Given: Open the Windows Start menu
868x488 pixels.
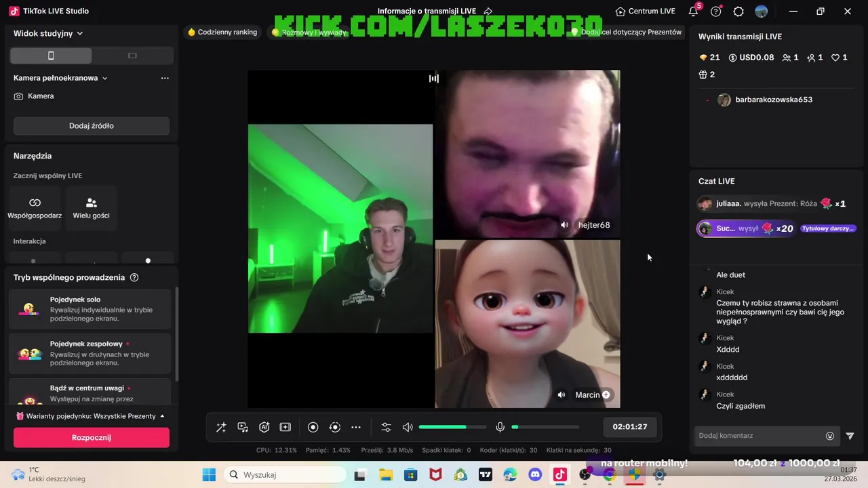Looking at the screenshot, I should click(208, 474).
